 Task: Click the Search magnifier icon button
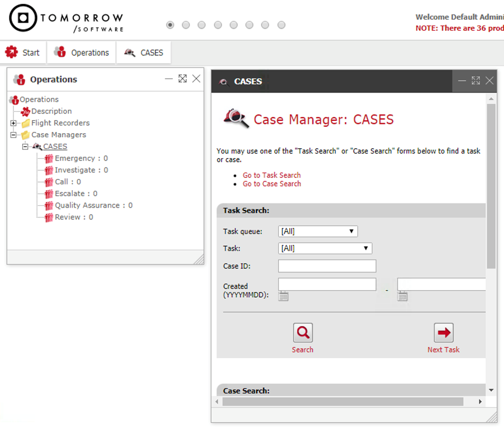coord(303,333)
